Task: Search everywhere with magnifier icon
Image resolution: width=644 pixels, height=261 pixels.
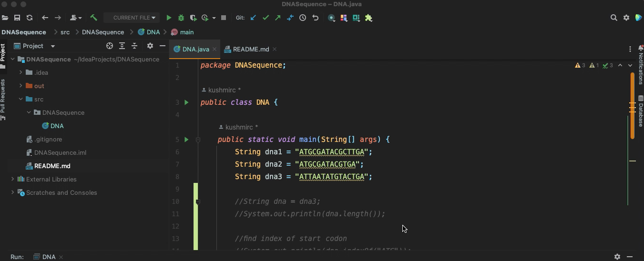Action: point(614,18)
